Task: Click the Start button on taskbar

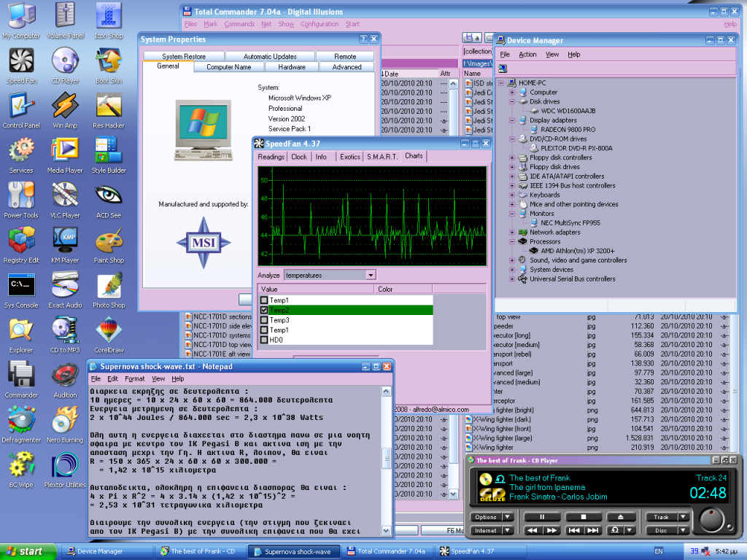Action: (28, 551)
